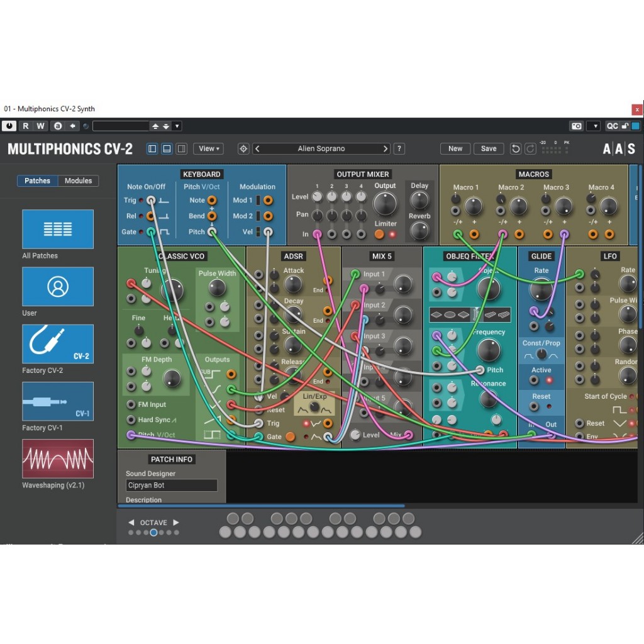Click the Classic VCO Hard Sync jack
This screenshot has height=644, width=644.
pyautogui.click(x=131, y=419)
